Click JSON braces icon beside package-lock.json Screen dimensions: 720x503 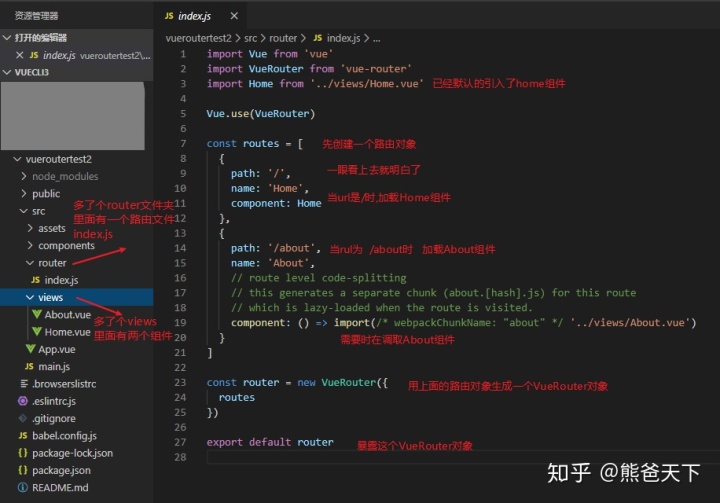pos(22,453)
